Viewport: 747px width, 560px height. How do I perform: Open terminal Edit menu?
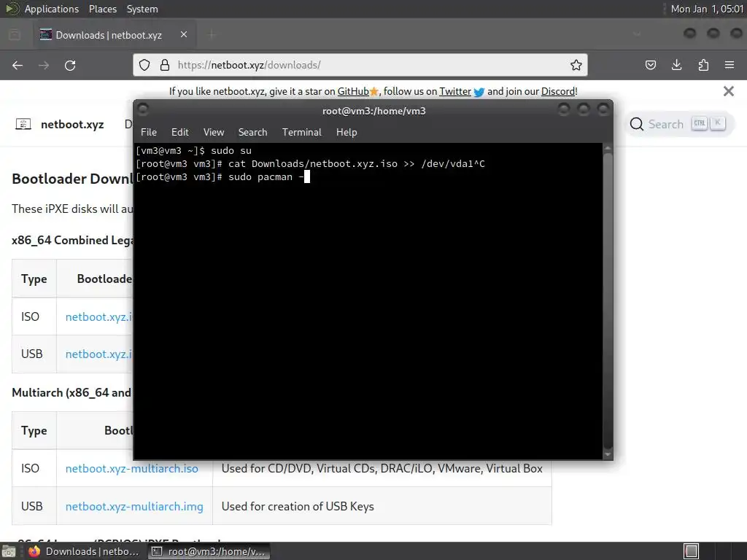179,133
